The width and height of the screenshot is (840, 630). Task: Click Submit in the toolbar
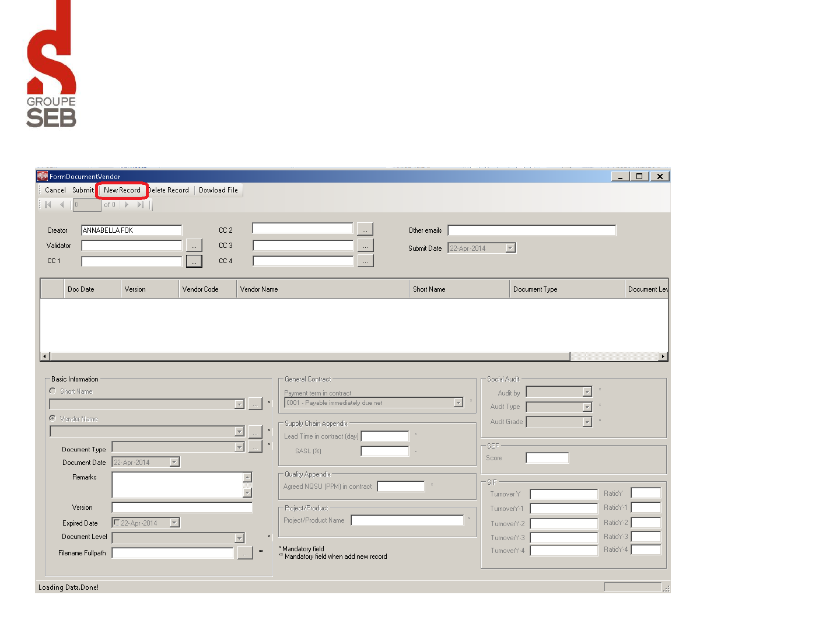(83, 190)
